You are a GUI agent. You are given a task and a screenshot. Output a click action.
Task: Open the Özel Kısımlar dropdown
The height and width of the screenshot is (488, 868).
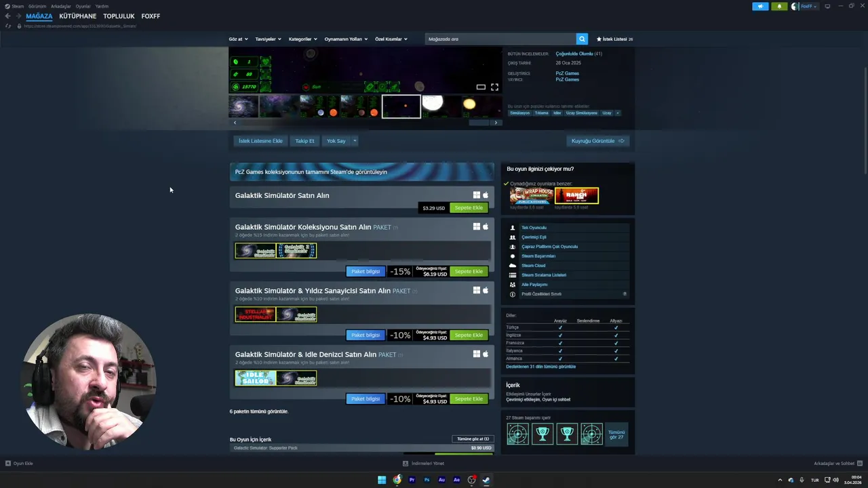(391, 39)
